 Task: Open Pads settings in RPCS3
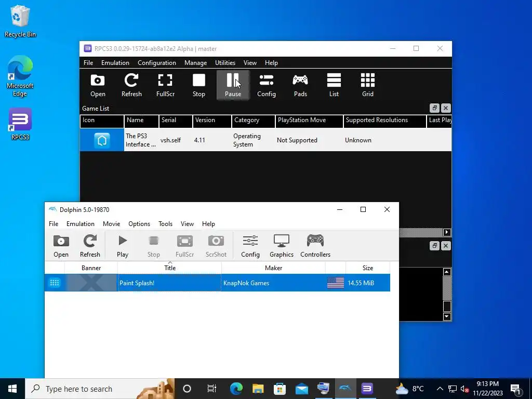click(300, 86)
